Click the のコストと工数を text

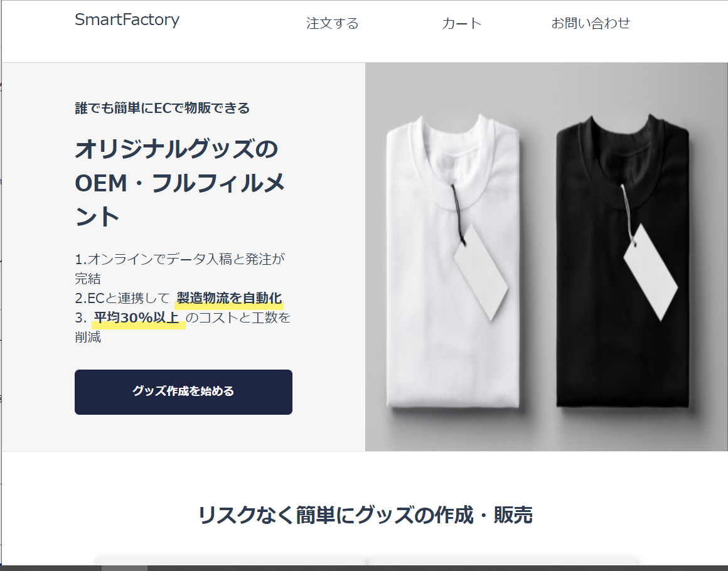tap(238, 318)
